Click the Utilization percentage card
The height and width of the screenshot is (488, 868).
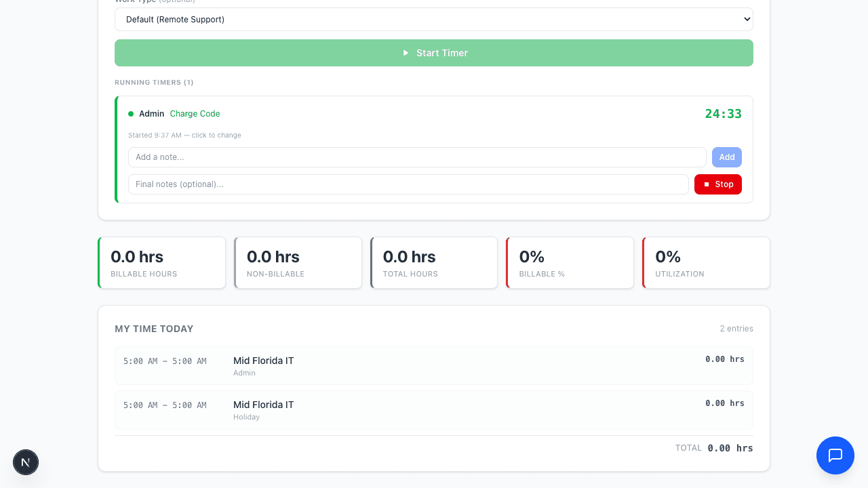[705, 262]
